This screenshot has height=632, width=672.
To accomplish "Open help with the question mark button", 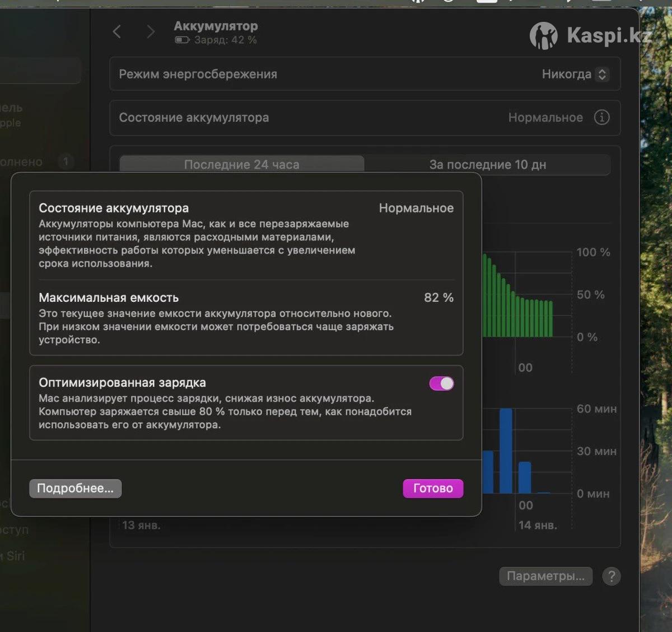I will [612, 577].
